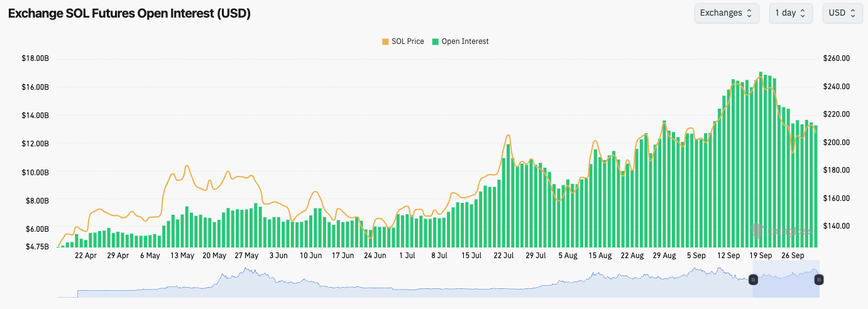The width and height of the screenshot is (868, 309).
Task: Grab the right range slider handle
Action: click(819, 279)
